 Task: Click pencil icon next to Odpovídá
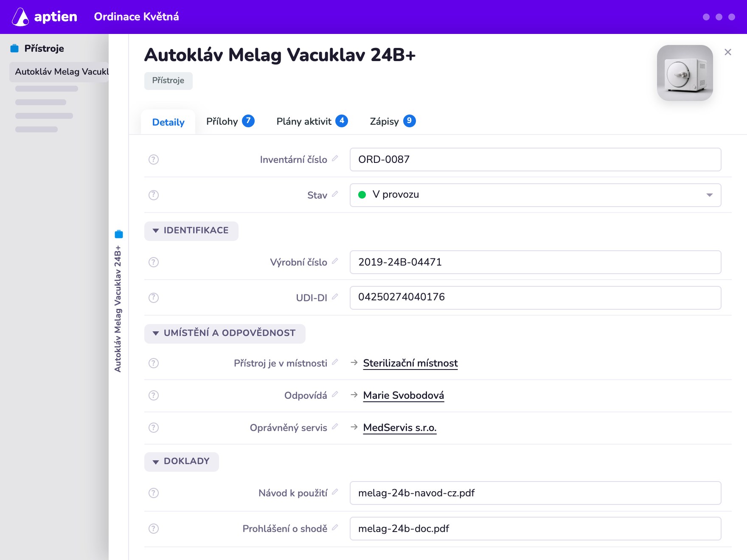[335, 395]
